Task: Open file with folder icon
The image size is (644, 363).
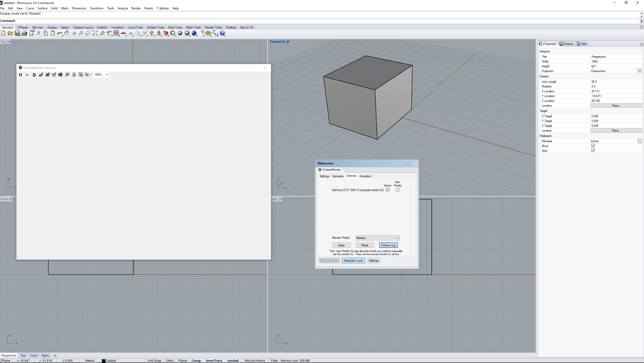Action: click(x=10, y=33)
